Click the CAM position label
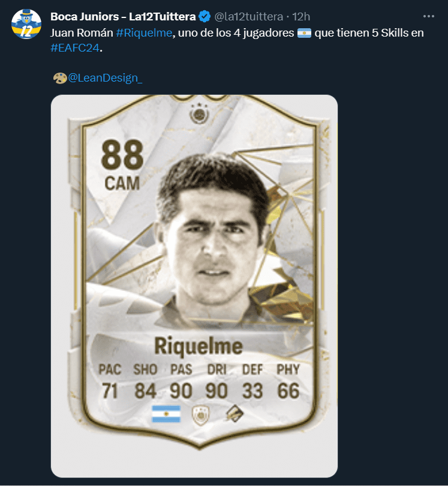The width and height of the screenshot is (448, 486). [122, 184]
